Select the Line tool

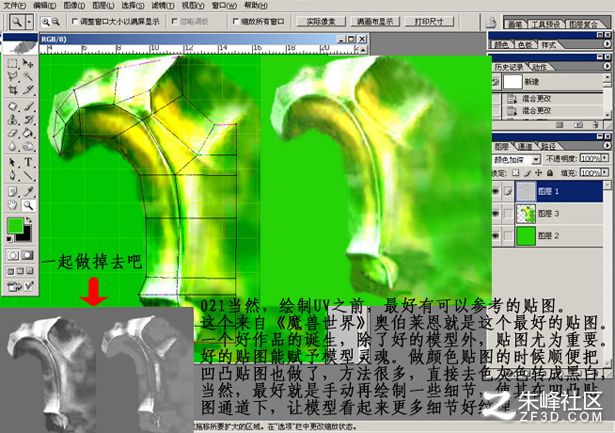tap(28, 176)
